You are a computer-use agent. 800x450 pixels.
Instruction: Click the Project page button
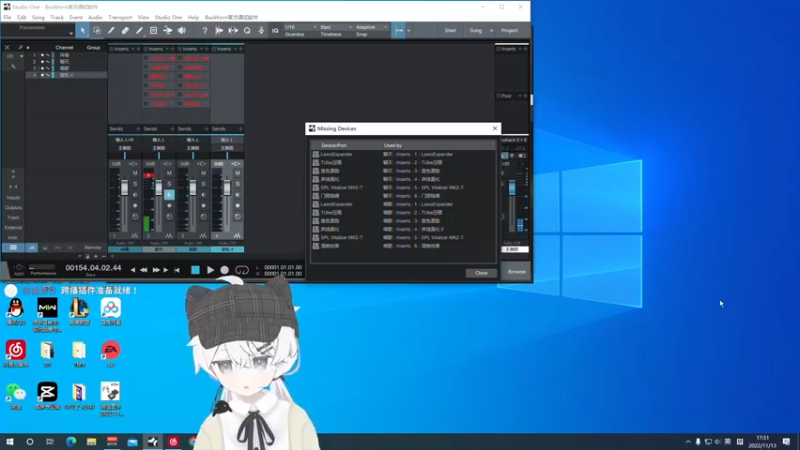[509, 31]
